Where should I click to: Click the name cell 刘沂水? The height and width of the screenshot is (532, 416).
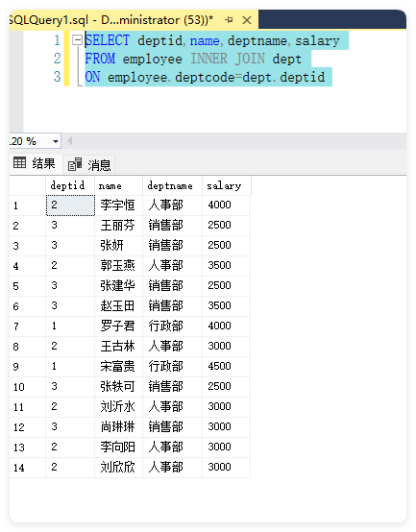click(119, 407)
